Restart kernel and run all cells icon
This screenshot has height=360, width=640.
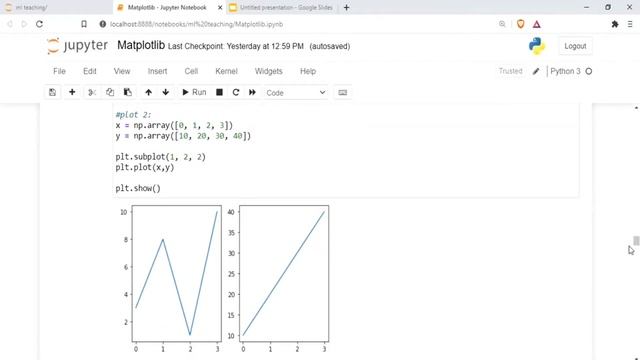[252, 92]
